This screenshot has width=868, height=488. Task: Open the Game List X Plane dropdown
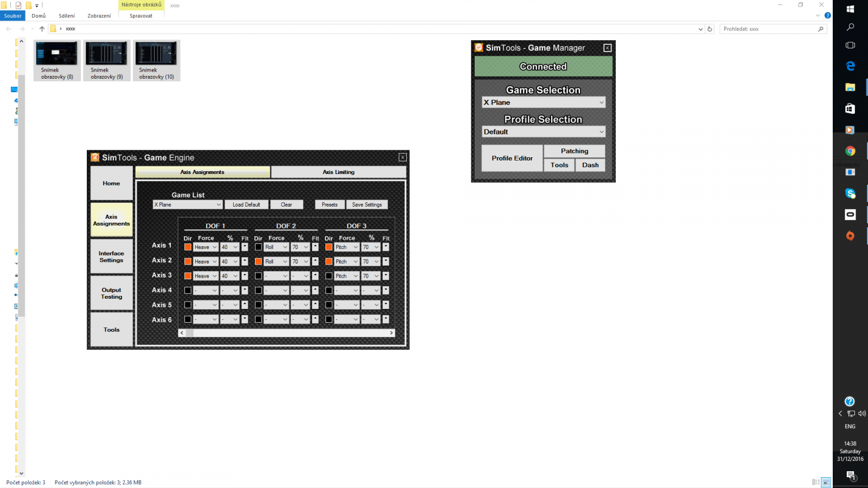click(188, 204)
